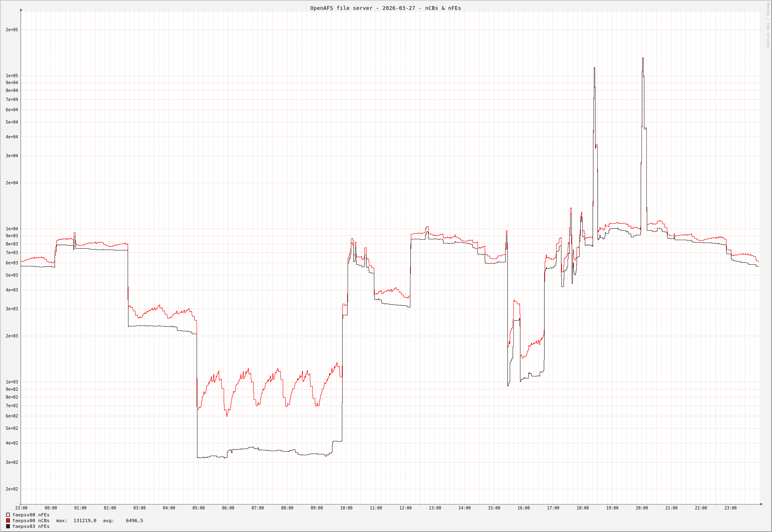Click the 2e+02 y-axis label
Image resolution: width=772 pixels, height=532 pixels.
[12, 489]
